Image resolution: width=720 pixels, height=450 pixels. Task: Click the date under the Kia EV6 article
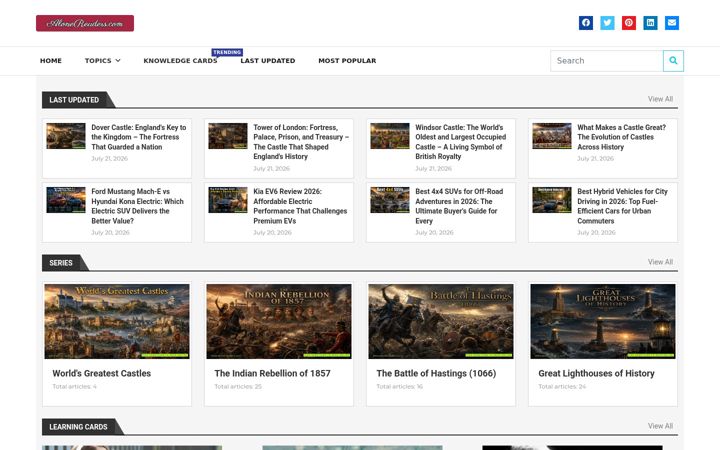(x=272, y=233)
